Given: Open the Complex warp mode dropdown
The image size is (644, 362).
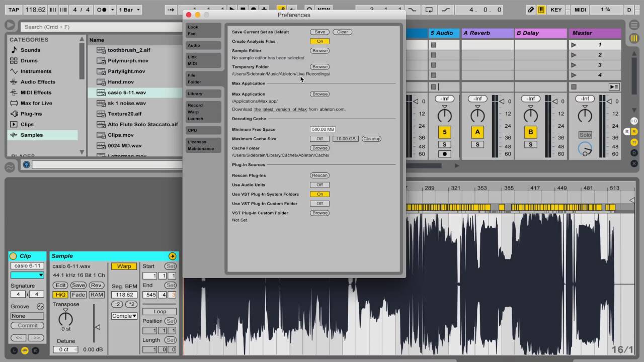Looking at the screenshot, I should [124, 316].
